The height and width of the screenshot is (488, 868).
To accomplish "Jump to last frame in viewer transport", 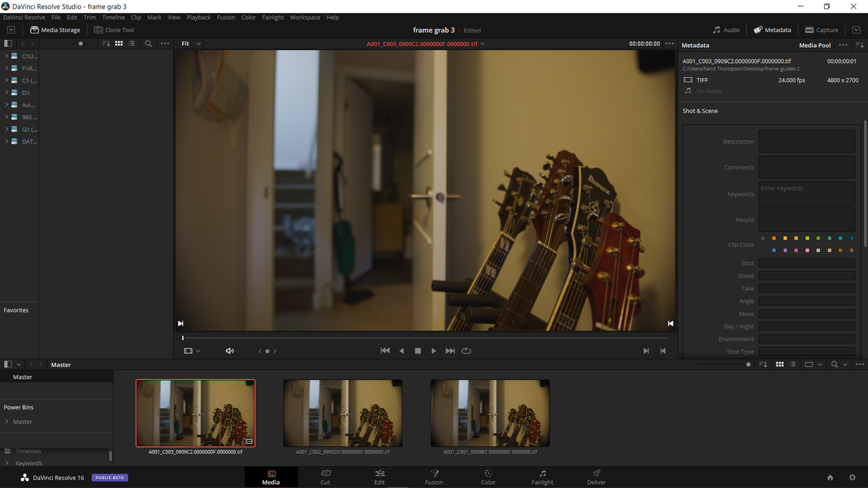I will (450, 351).
